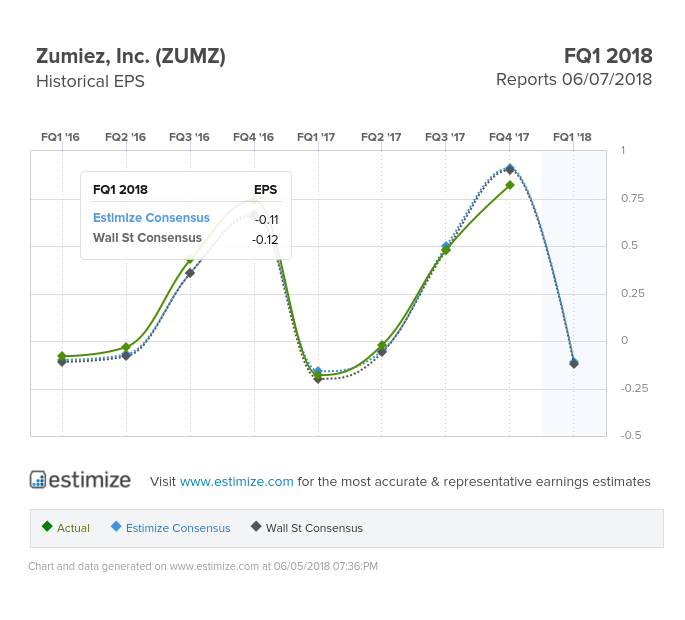Click the FQ2 '16 gray Wall St data point

tap(126, 356)
